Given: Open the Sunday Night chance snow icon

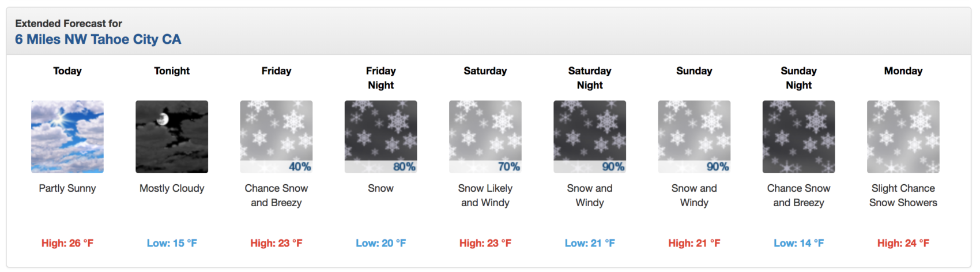Looking at the screenshot, I should pyautogui.click(x=798, y=137).
